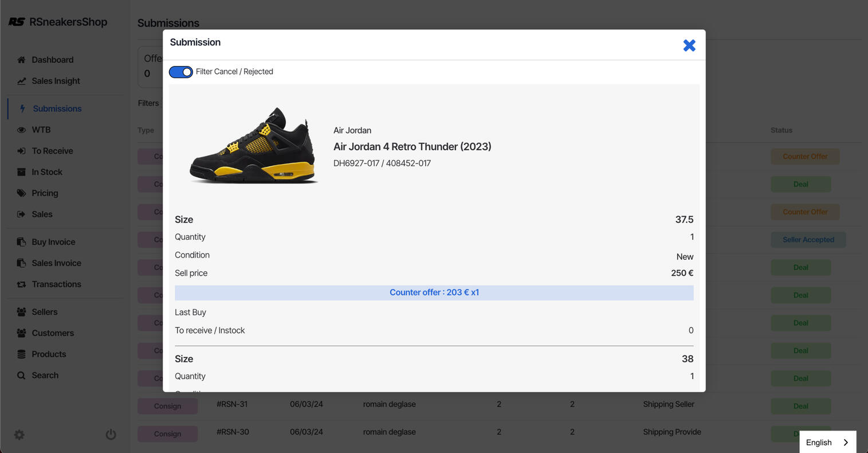Open the English language selector
This screenshot has width=868, height=453.
(x=827, y=442)
